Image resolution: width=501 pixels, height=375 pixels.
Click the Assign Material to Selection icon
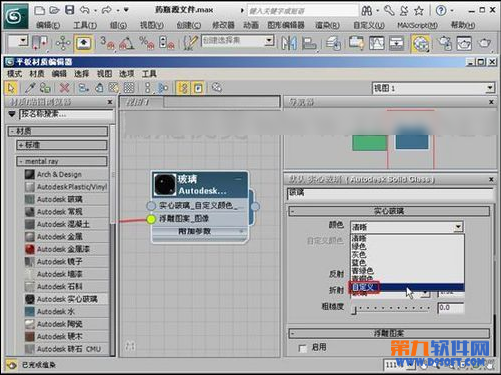tap(83, 88)
